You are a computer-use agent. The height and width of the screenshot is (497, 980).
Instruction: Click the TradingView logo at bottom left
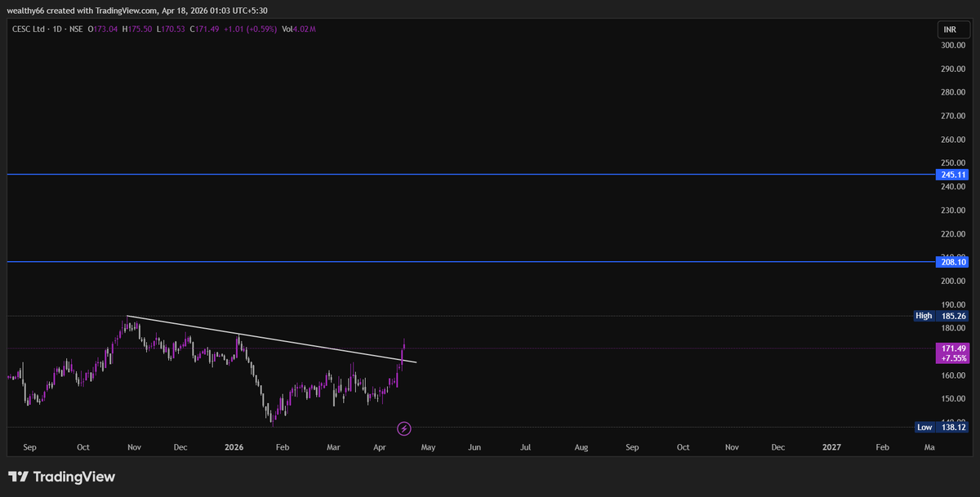tap(60, 476)
